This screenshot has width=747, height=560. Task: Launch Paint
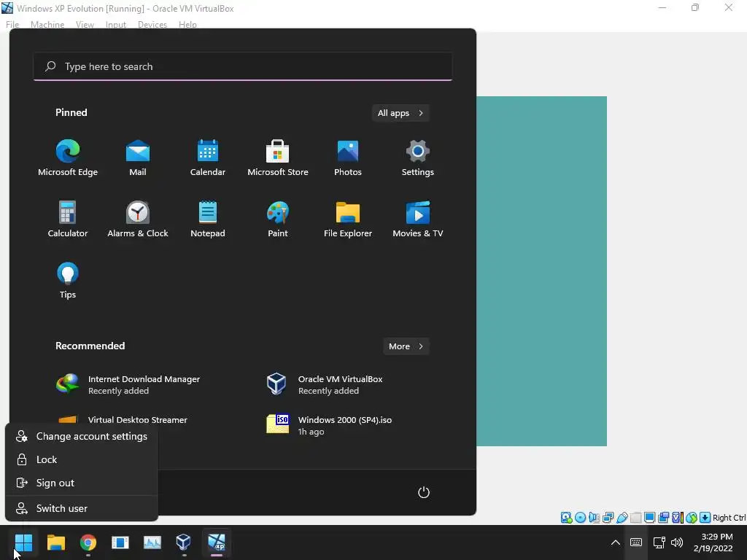(x=278, y=219)
